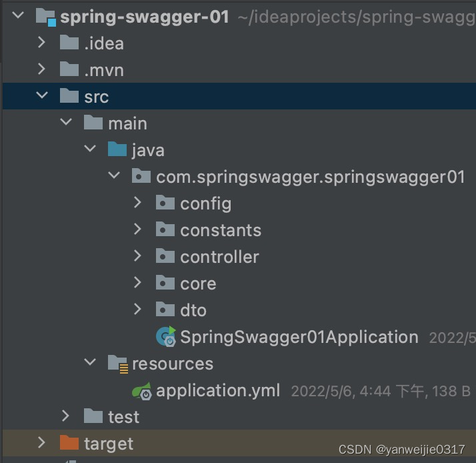
Task: Click the blue java source root folder icon
Action: (x=117, y=149)
